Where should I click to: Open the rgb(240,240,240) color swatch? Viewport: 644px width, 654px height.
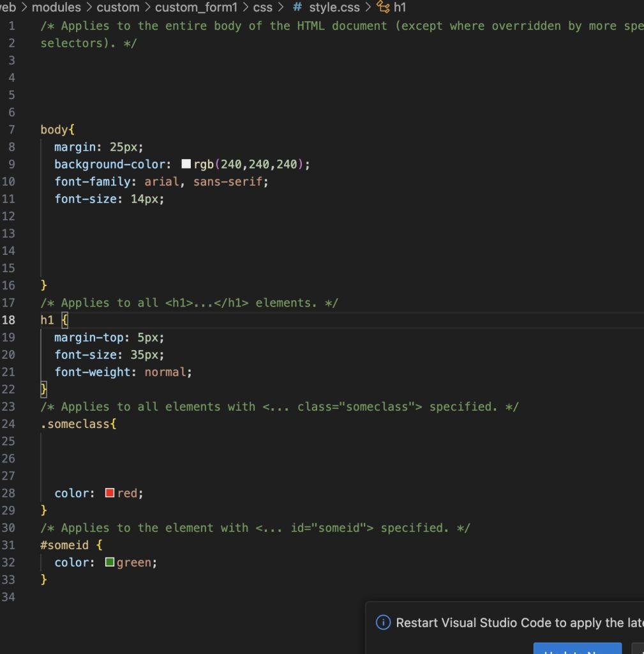(x=186, y=164)
